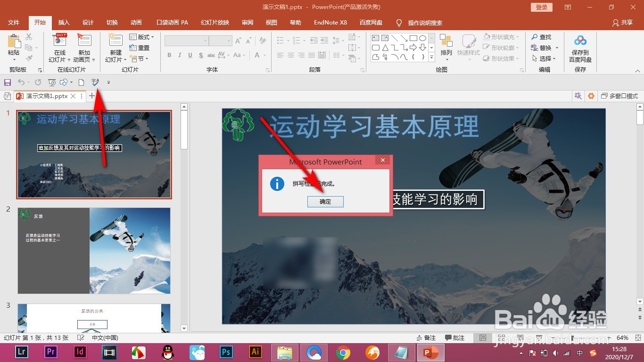644x362 pixels.
Task: Select the oval shape in gallery
Action: coord(422,38)
